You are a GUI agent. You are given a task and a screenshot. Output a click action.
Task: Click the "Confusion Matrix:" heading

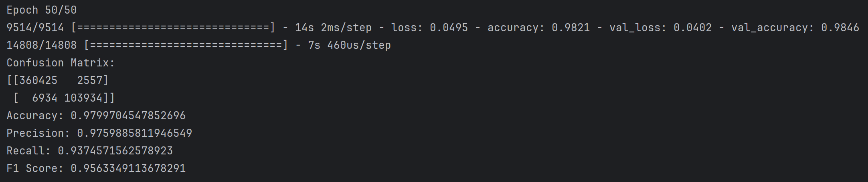(61, 63)
